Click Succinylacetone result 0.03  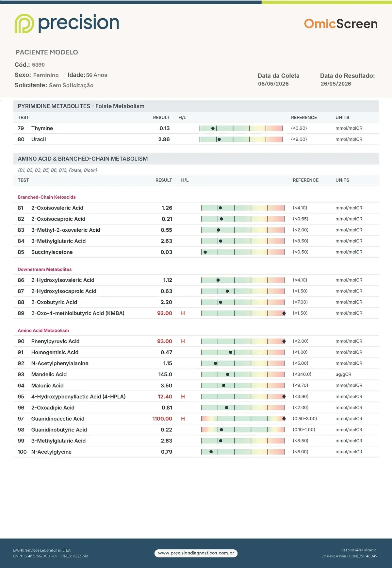166,252
